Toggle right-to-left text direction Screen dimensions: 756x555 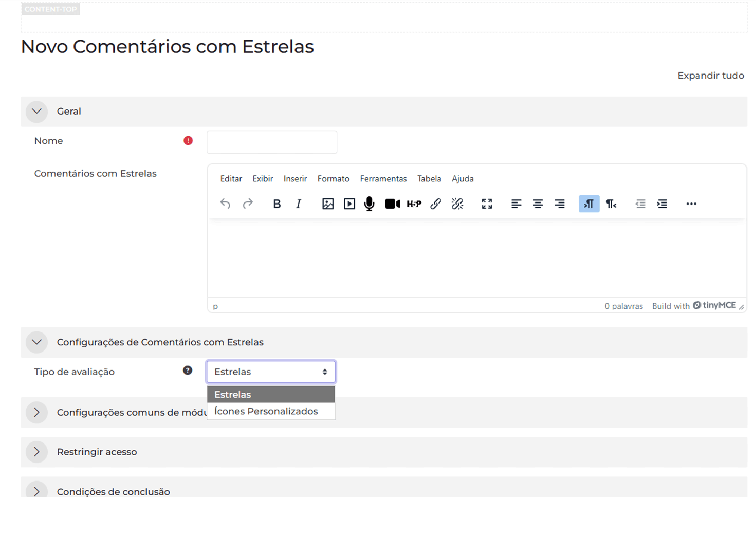click(611, 204)
